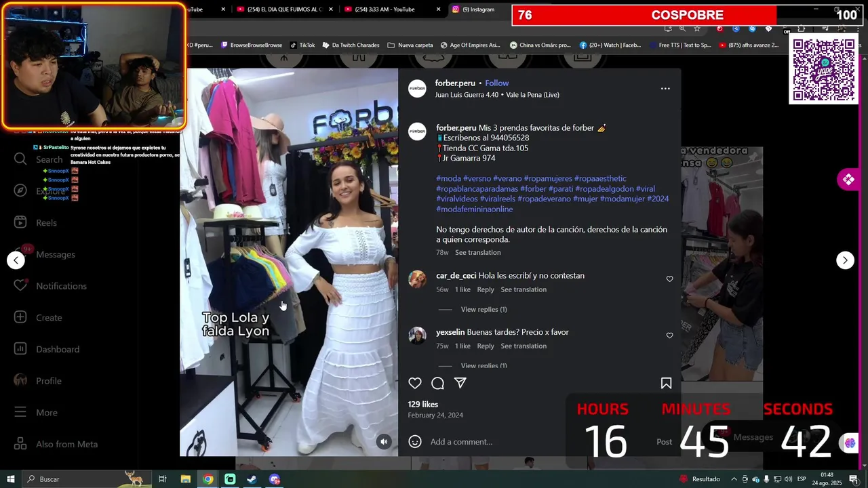Screen dimensions: 868x488
Task: Reply to car_de_ceci's comment
Action: [x=486, y=289]
